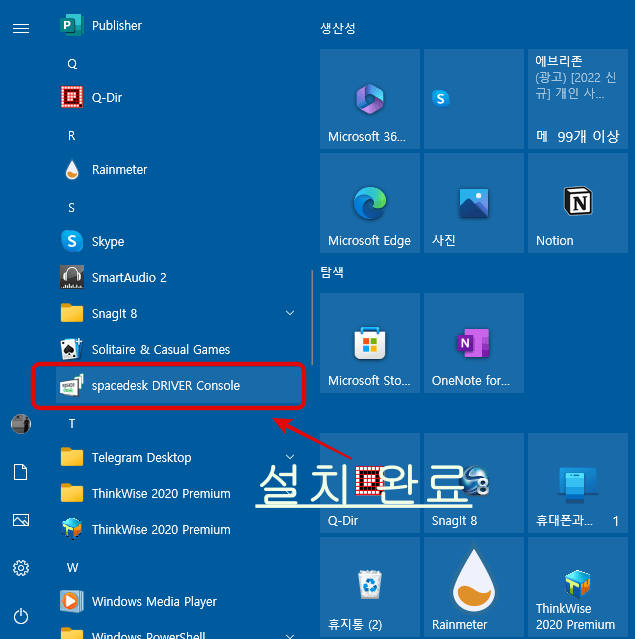
Task: Open the 휴지통 recycle bin tile
Action: [370, 587]
